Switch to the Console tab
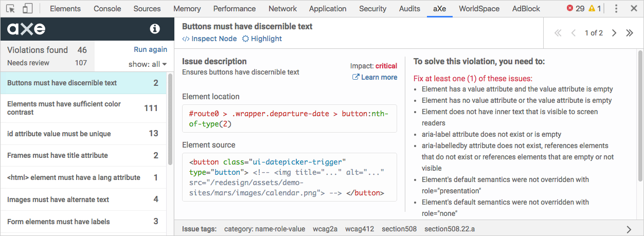Image resolution: width=644 pixels, height=236 pixels. pos(107,8)
